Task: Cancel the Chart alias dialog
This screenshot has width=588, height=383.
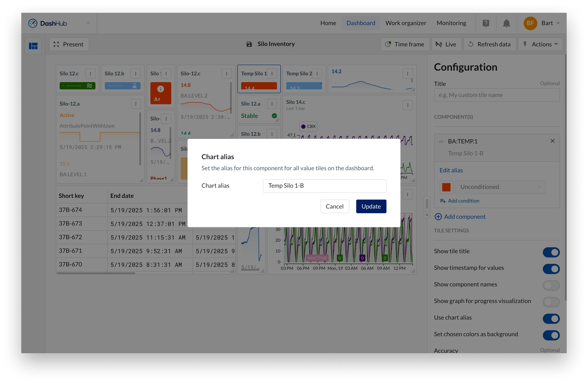Action: click(x=334, y=206)
